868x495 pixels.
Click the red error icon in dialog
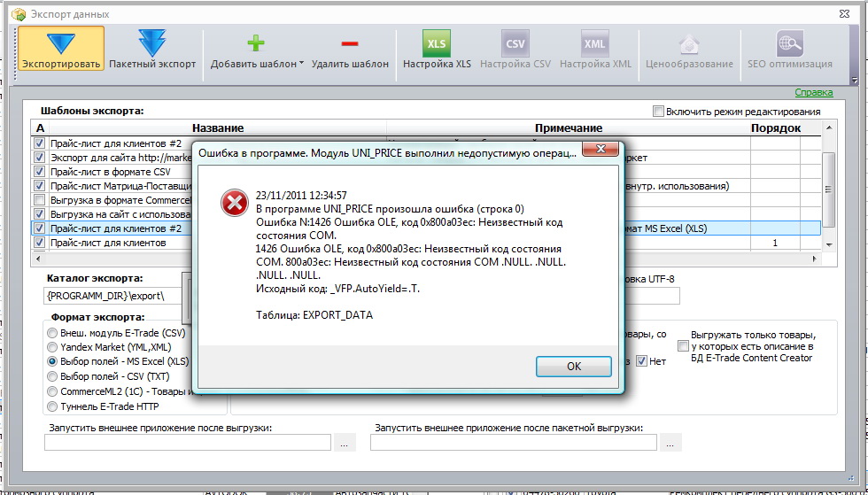235,203
